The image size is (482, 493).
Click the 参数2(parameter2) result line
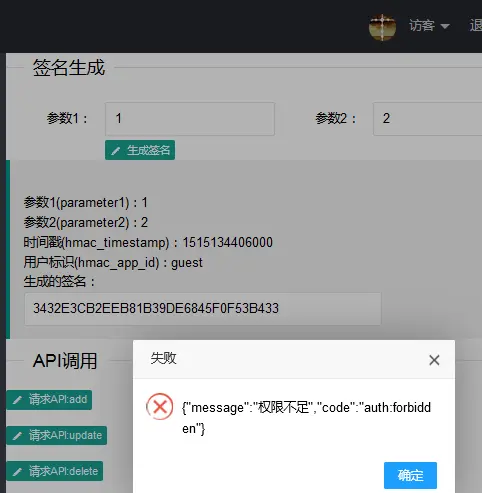pos(86,222)
